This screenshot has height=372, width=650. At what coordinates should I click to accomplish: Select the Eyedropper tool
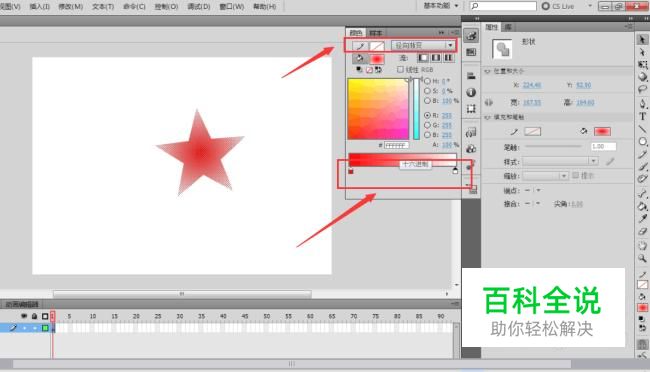(642, 219)
